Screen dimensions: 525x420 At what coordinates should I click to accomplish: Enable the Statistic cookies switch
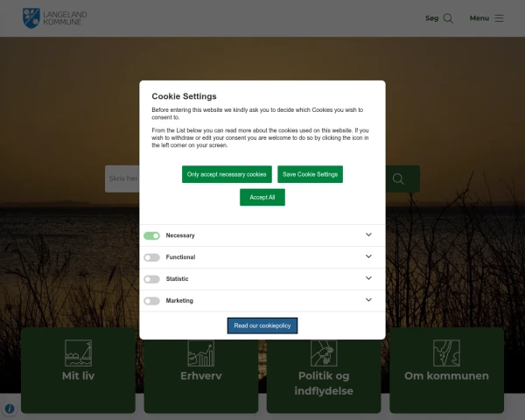point(152,279)
